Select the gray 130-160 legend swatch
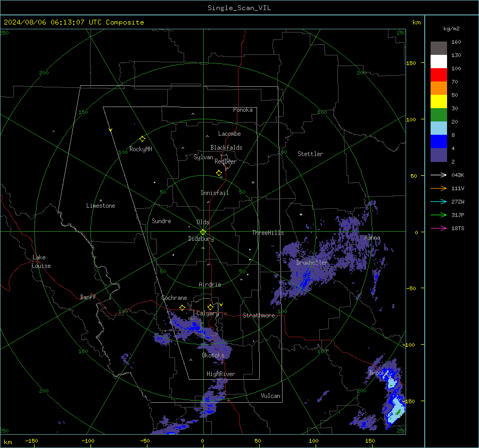 coord(439,48)
